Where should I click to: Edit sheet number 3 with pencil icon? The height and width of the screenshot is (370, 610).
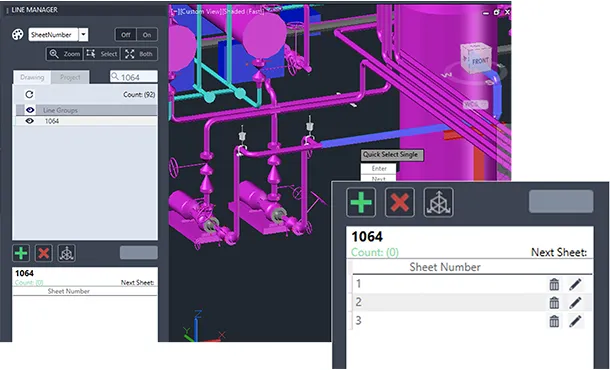[x=575, y=321]
